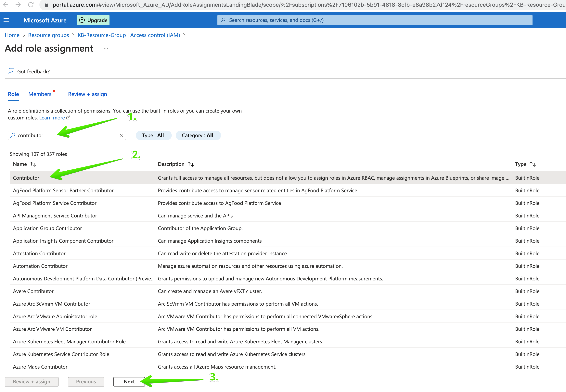Click the Type column header
566x392 pixels.
[521, 164]
